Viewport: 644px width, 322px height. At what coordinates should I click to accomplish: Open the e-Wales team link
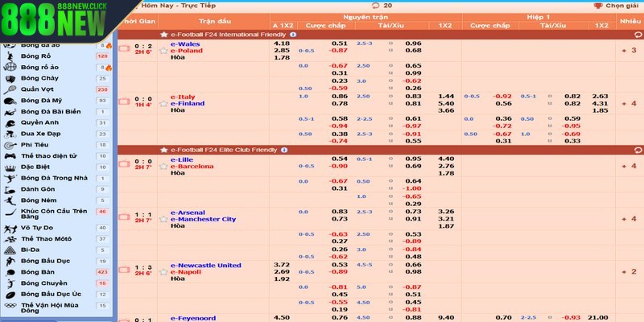click(x=185, y=44)
